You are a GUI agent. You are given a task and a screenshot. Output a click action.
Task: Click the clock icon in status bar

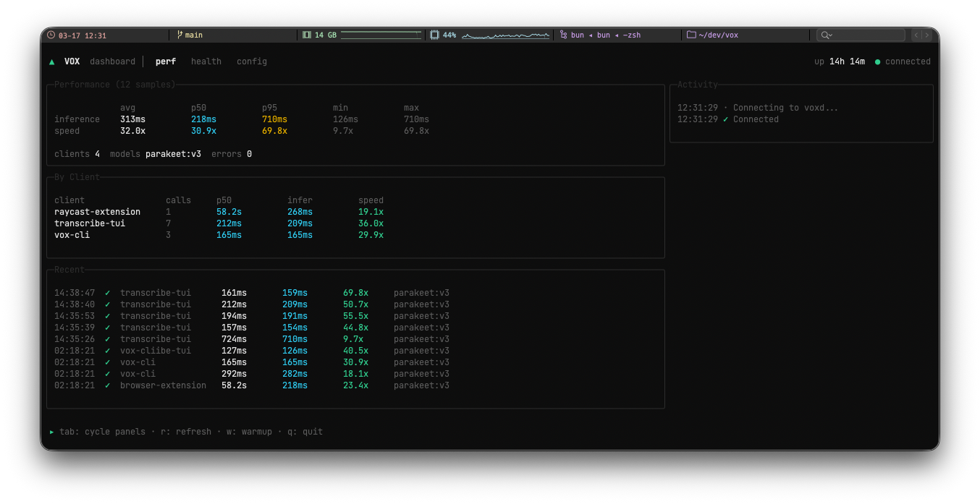pos(51,35)
